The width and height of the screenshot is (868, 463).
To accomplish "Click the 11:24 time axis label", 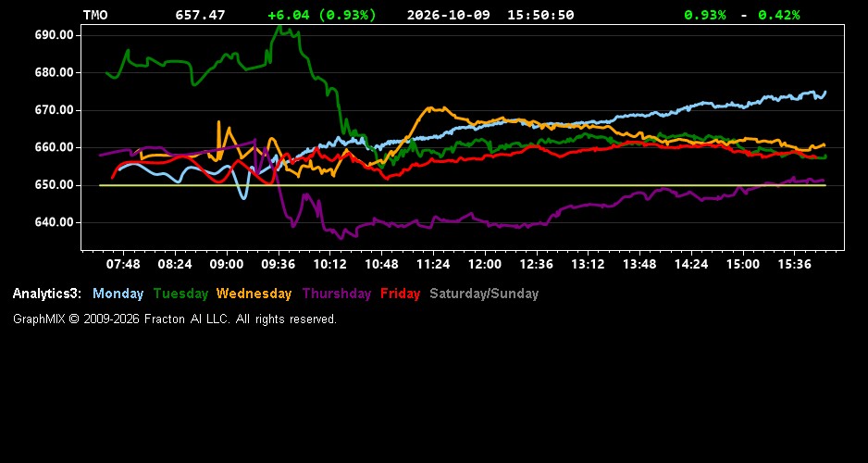I will click(433, 264).
